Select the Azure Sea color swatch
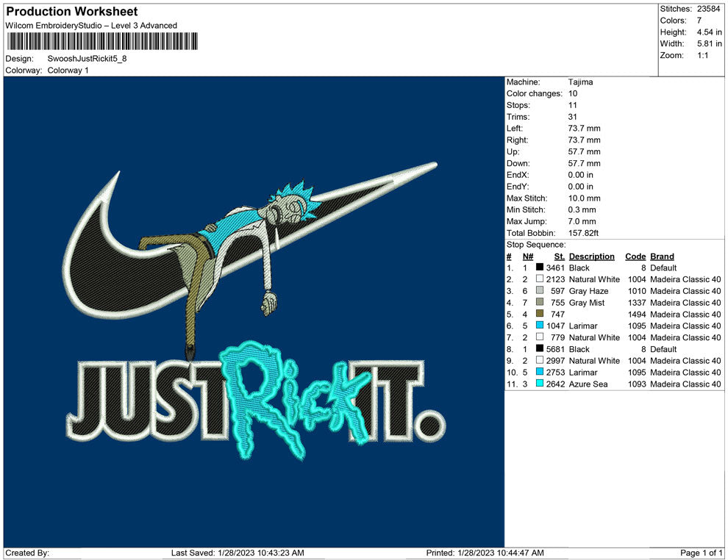Image resolution: width=728 pixels, height=560 pixels. pyautogui.click(x=540, y=384)
